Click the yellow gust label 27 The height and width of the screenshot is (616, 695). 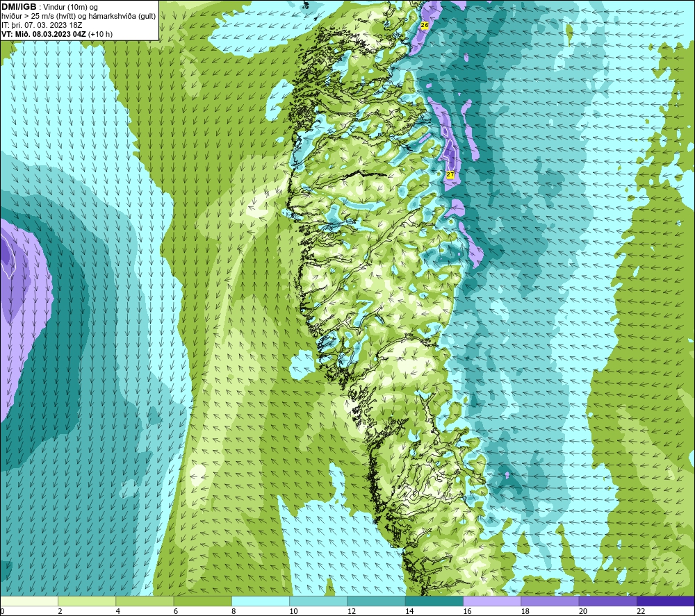tap(450, 174)
